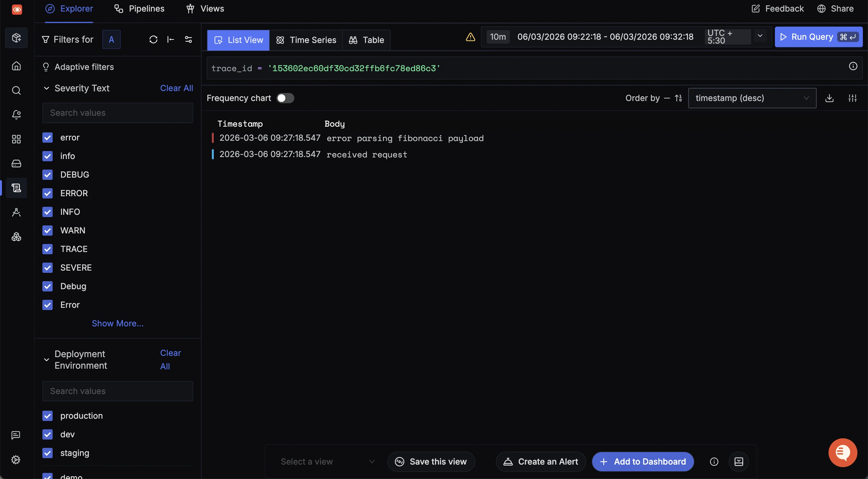
Task: Open the list format options sliders icon
Action: click(853, 98)
